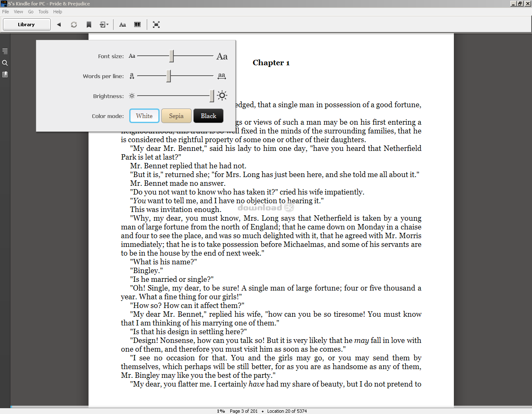Open notes and marks sidebar icon

click(5, 74)
